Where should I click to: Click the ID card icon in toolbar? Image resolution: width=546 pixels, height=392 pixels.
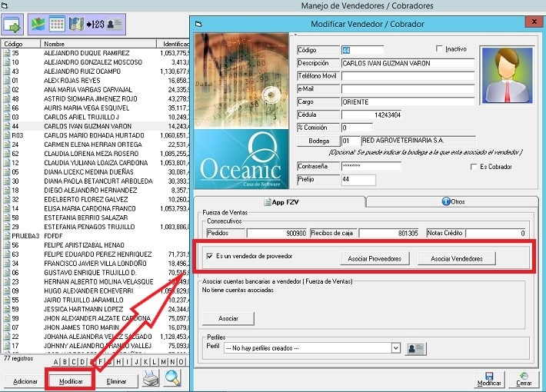114,25
